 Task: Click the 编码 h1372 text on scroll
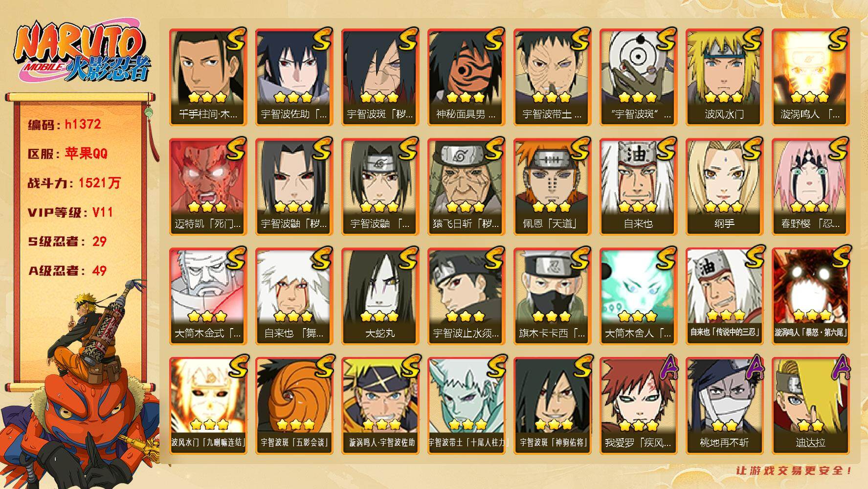(x=65, y=124)
